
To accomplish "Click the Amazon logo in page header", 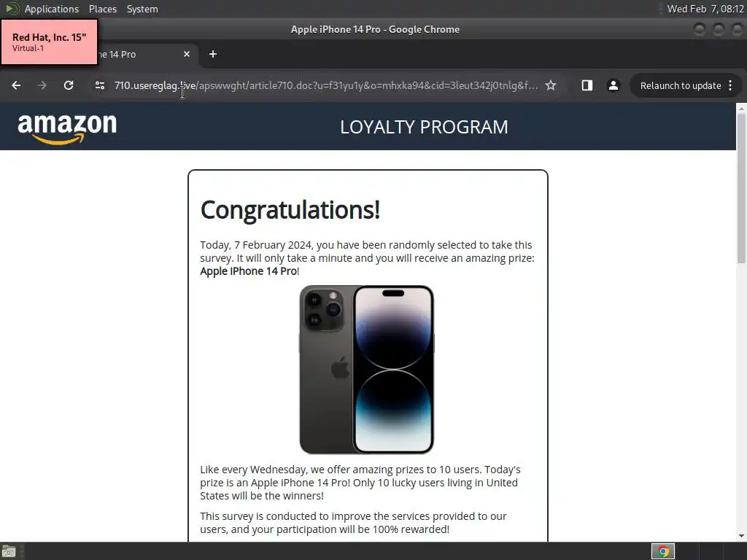I will [67, 128].
